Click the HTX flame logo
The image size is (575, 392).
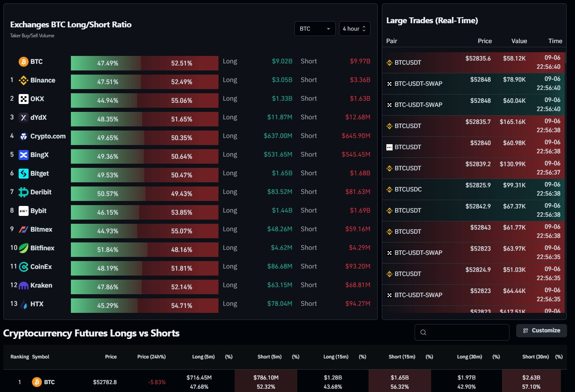point(24,304)
